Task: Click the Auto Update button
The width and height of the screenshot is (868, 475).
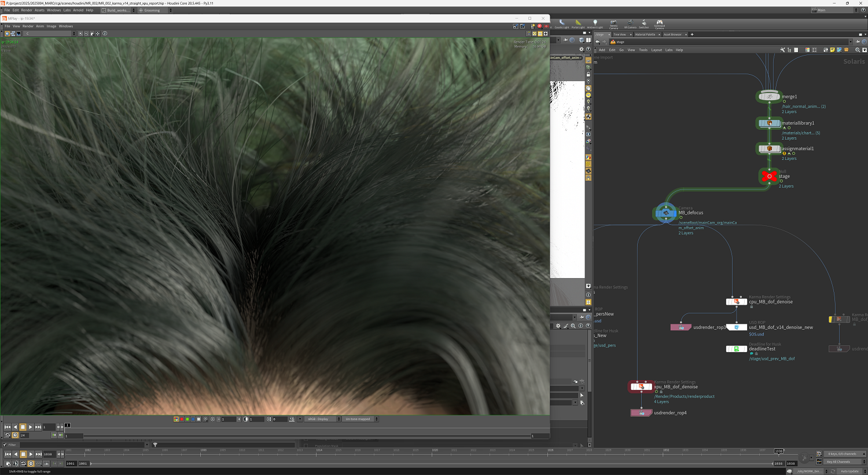Action: click(x=849, y=471)
